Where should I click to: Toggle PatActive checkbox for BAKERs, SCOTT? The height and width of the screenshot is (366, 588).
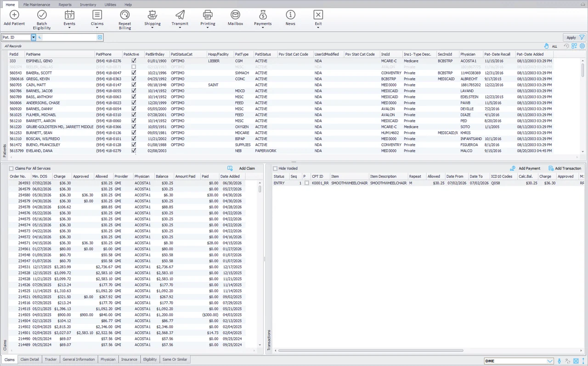point(134,73)
